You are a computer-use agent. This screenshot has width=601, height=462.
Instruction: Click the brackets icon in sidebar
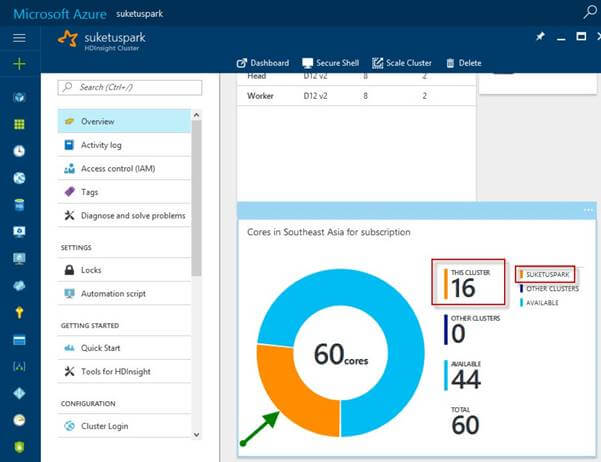(19, 367)
